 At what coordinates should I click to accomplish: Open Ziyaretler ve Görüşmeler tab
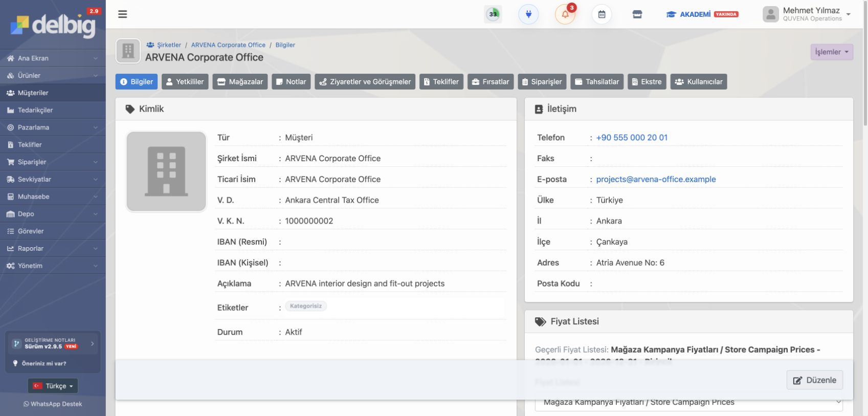(365, 82)
